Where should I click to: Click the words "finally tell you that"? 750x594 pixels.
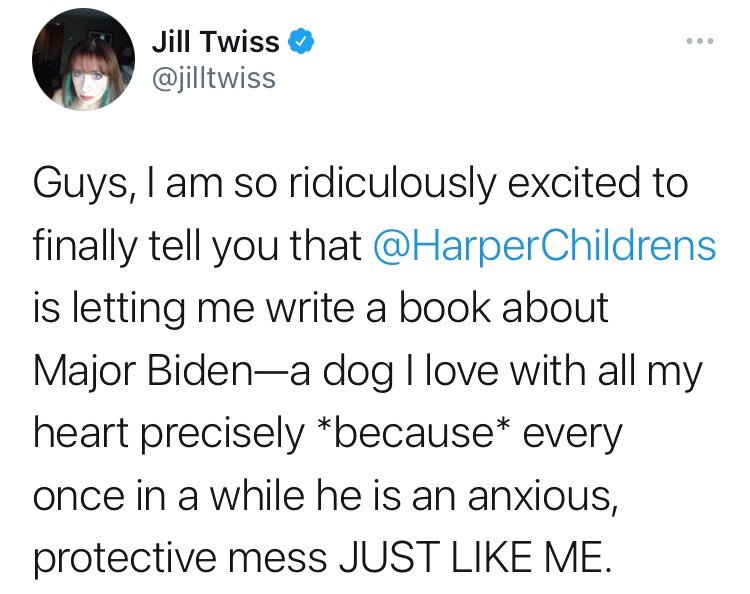coord(198,246)
